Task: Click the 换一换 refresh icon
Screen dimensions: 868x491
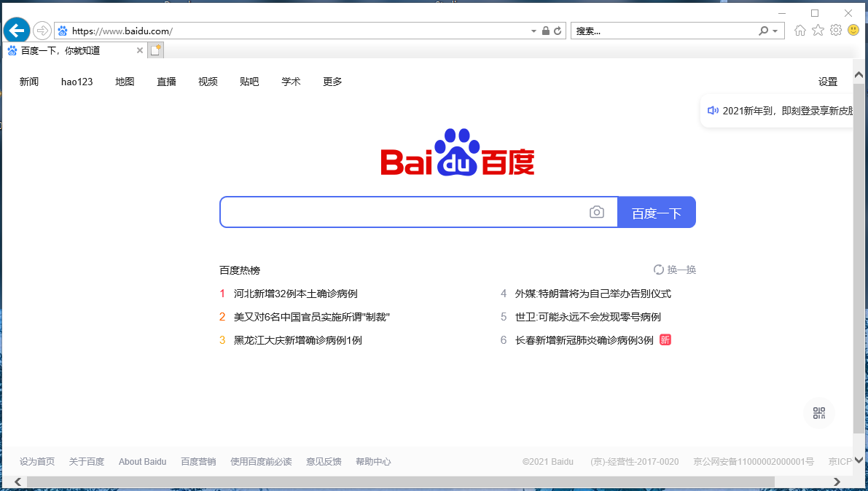Action: 659,270
